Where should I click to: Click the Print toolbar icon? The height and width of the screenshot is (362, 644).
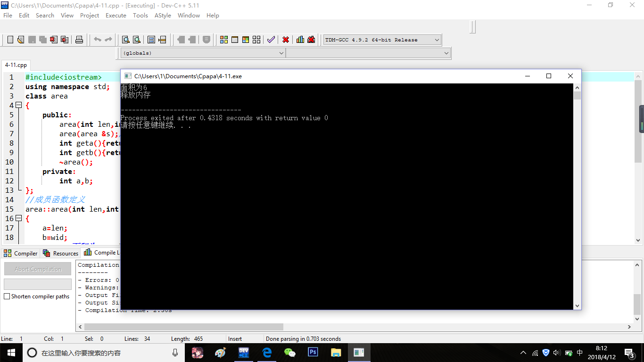point(79,40)
